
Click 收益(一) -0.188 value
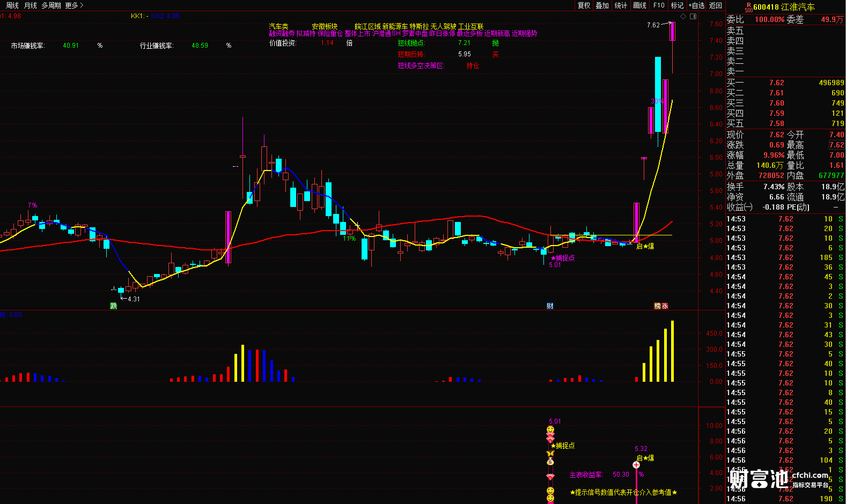[x=773, y=207]
